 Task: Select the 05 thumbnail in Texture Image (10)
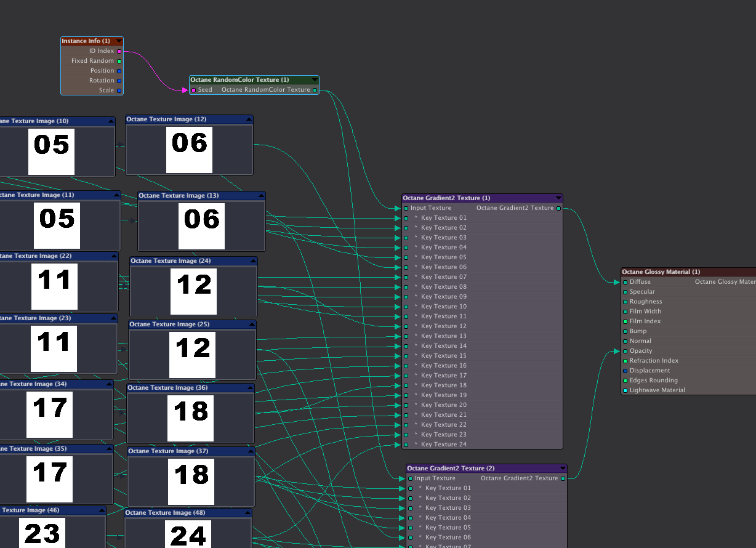51,151
